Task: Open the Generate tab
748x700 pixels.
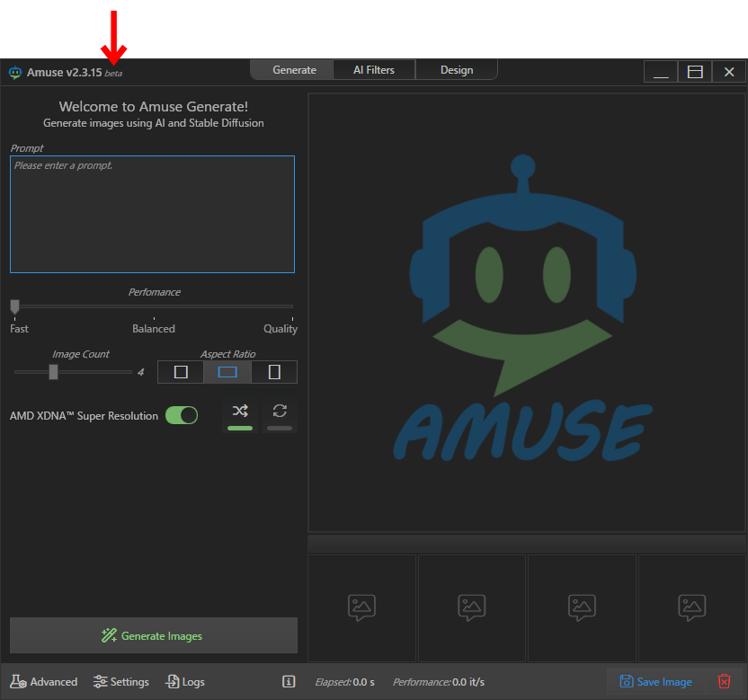Action: 294,70
